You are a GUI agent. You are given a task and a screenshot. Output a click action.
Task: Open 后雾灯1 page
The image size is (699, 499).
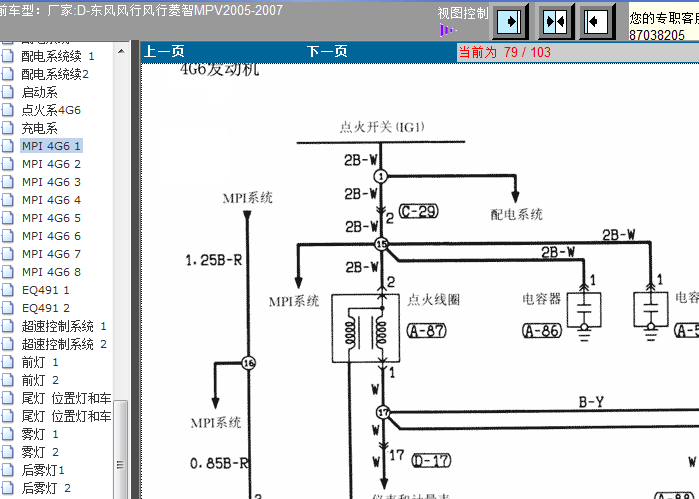pos(43,470)
